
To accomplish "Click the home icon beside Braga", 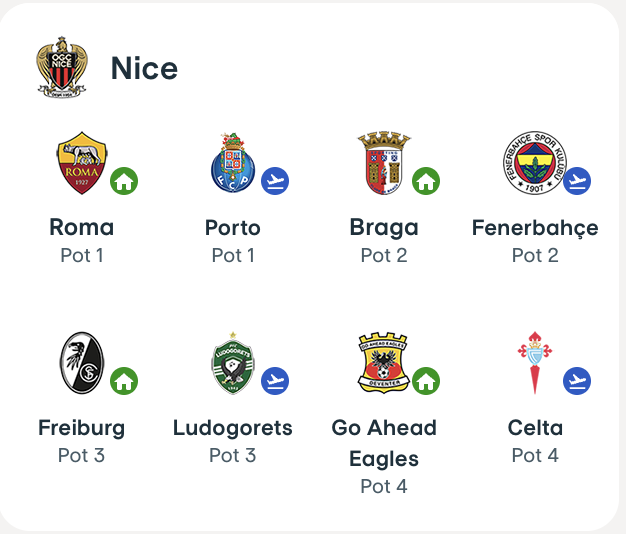I will 426,181.
